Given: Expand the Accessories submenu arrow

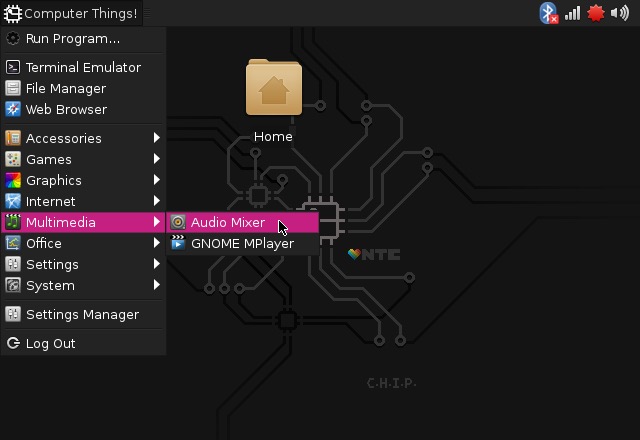Looking at the screenshot, I should click(157, 138).
